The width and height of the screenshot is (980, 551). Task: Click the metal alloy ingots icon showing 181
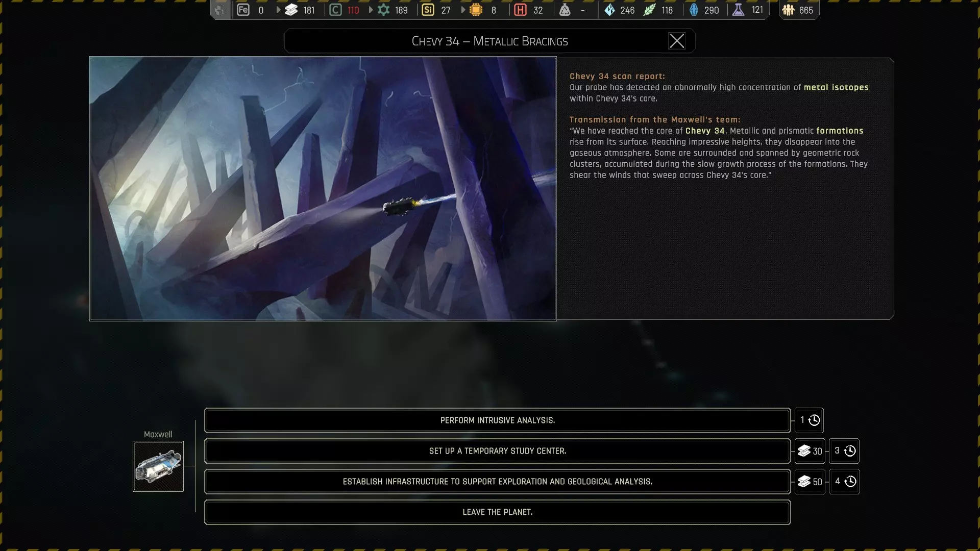(x=291, y=10)
